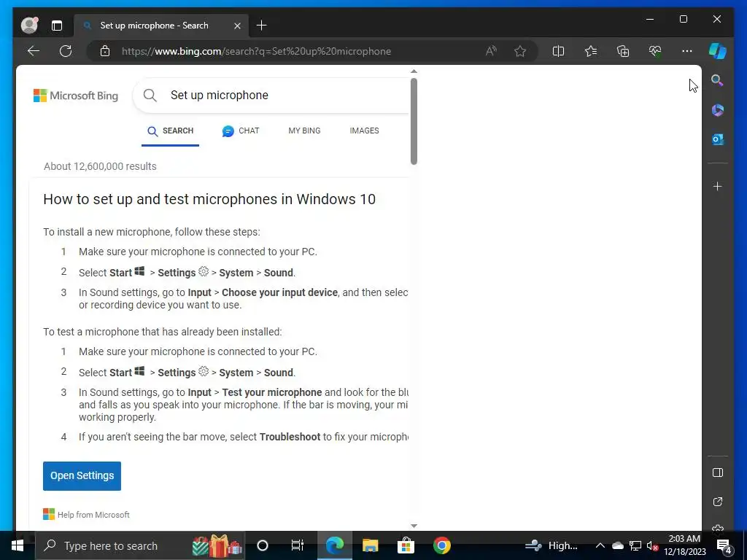Viewport: 747px width, 560px height.
Task: Open weather widget on taskbar
Action: coord(551,545)
